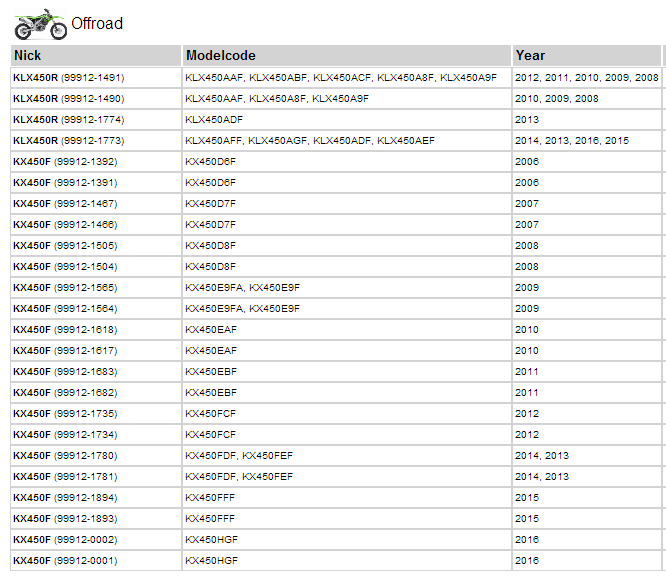Screen dimensions: 666x577
Task: Open KX450F (99912-1780) entry
Action: tap(65, 456)
